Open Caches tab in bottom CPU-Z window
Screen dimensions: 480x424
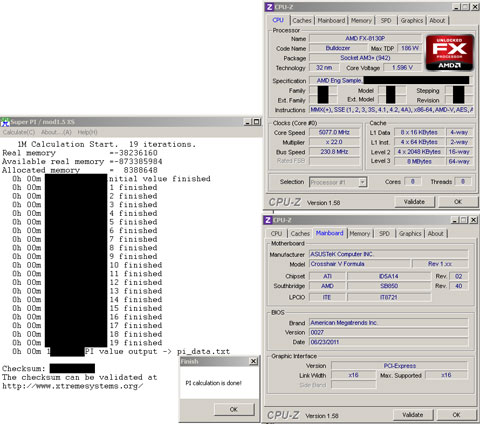click(x=300, y=234)
